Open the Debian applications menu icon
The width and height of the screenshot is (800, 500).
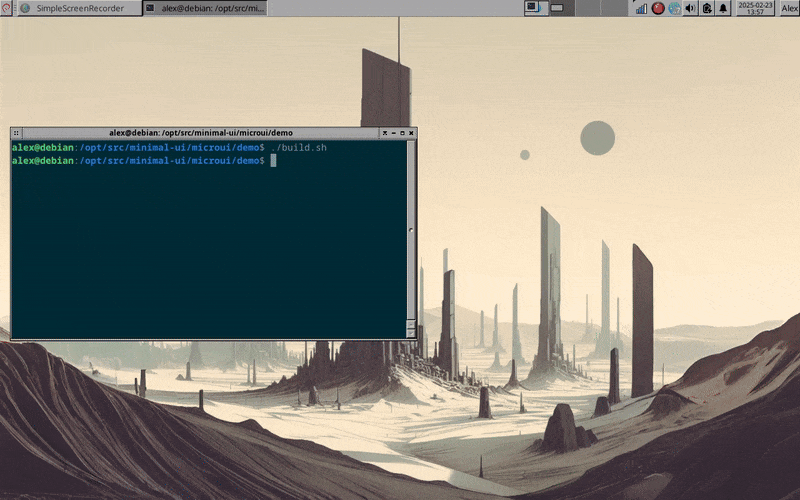(x=6, y=8)
